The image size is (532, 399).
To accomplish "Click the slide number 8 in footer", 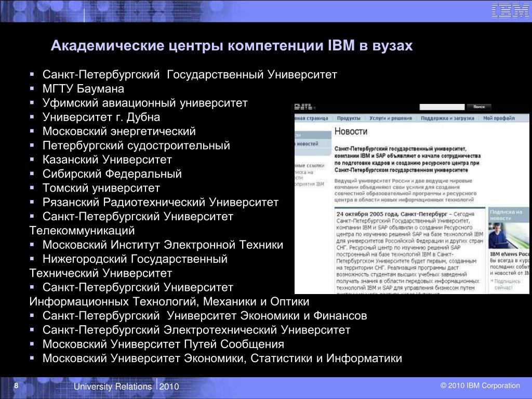I will point(16,385).
